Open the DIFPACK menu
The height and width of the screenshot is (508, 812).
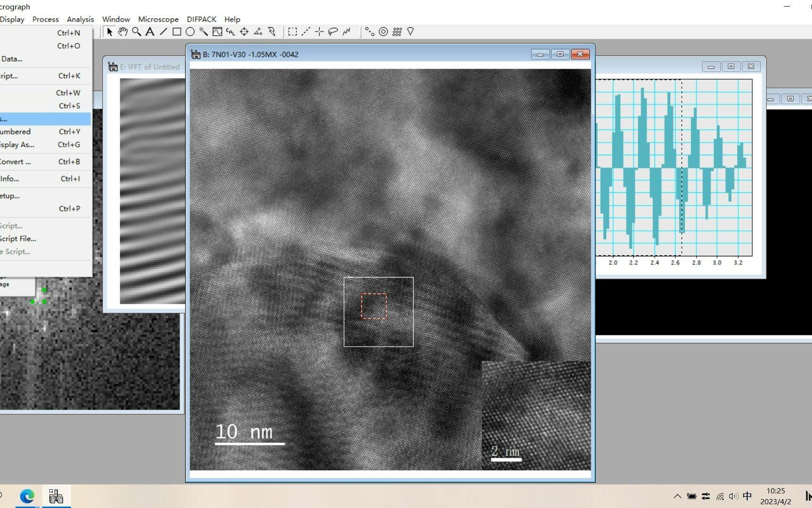(x=201, y=19)
